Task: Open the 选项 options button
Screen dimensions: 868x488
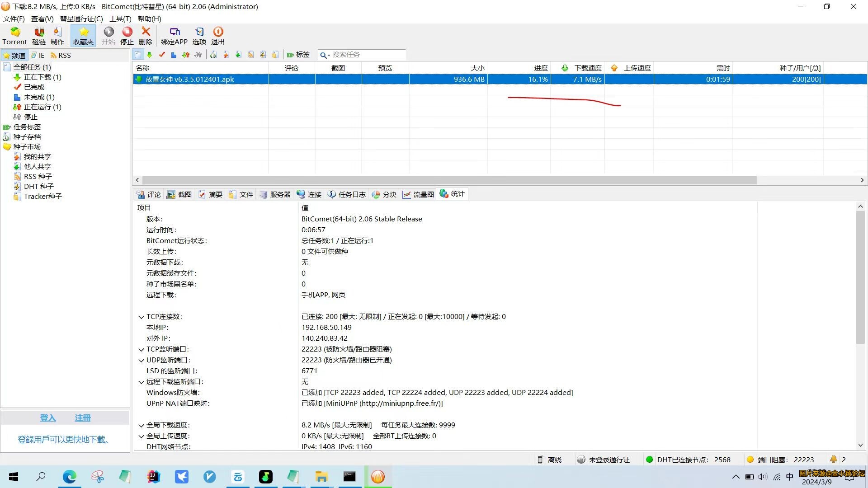Action: pos(199,36)
